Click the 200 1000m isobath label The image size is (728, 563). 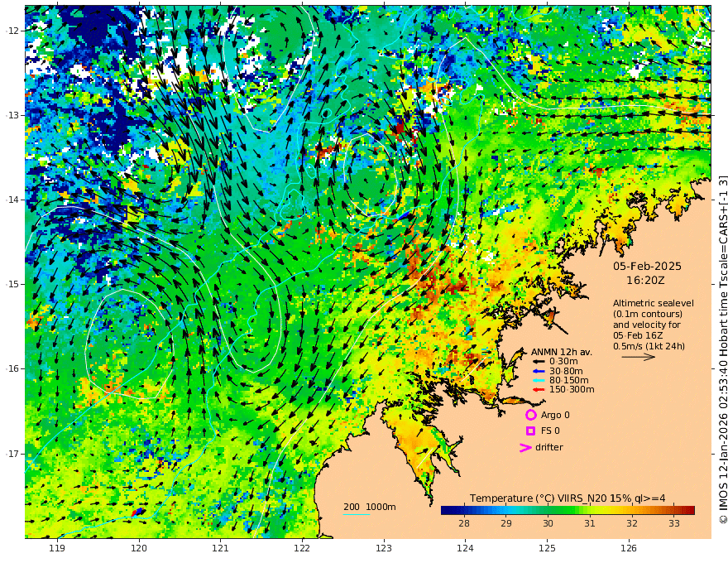pyautogui.click(x=370, y=507)
